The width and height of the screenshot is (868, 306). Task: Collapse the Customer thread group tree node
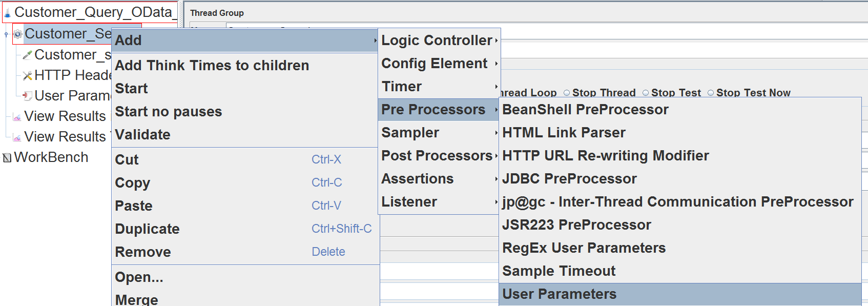pos(6,34)
